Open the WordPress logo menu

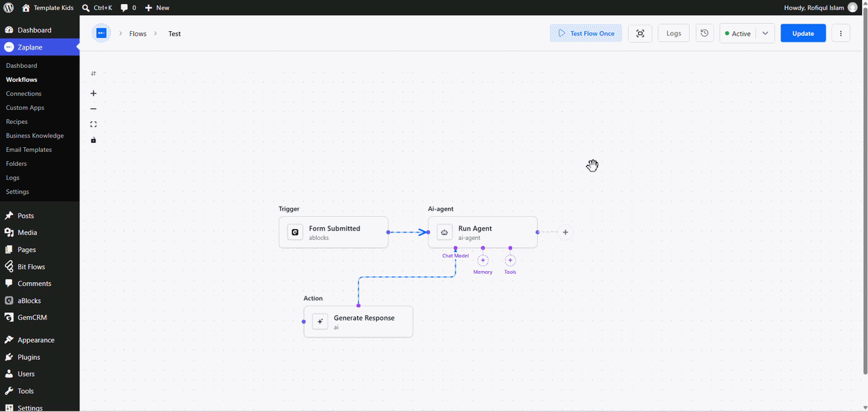[8, 7]
